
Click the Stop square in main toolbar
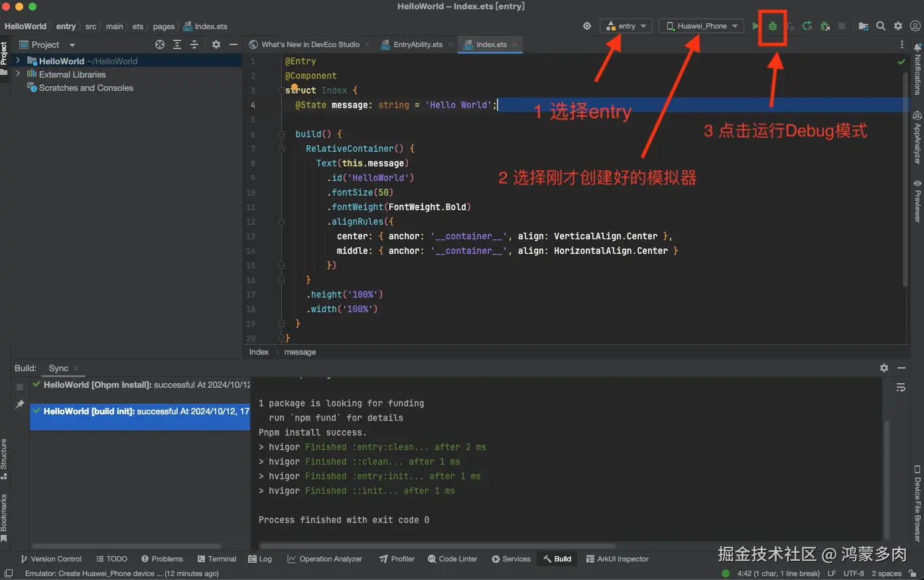(842, 26)
